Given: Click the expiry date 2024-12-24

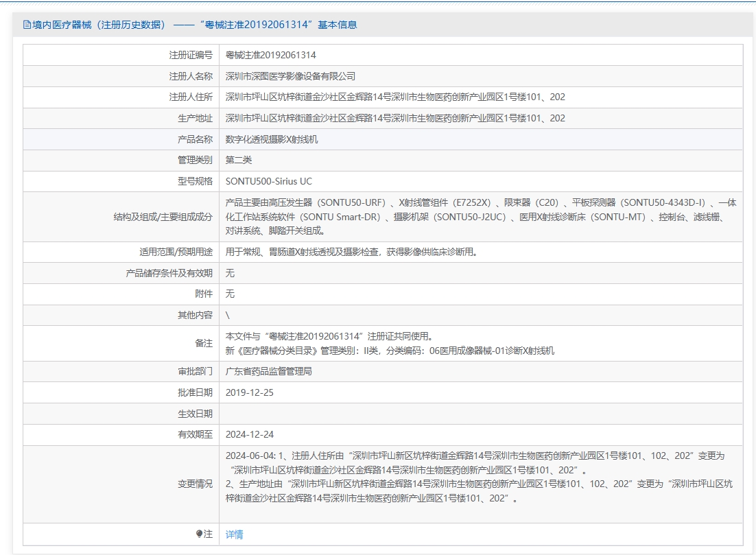Looking at the screenshot, I should (249, 434).
